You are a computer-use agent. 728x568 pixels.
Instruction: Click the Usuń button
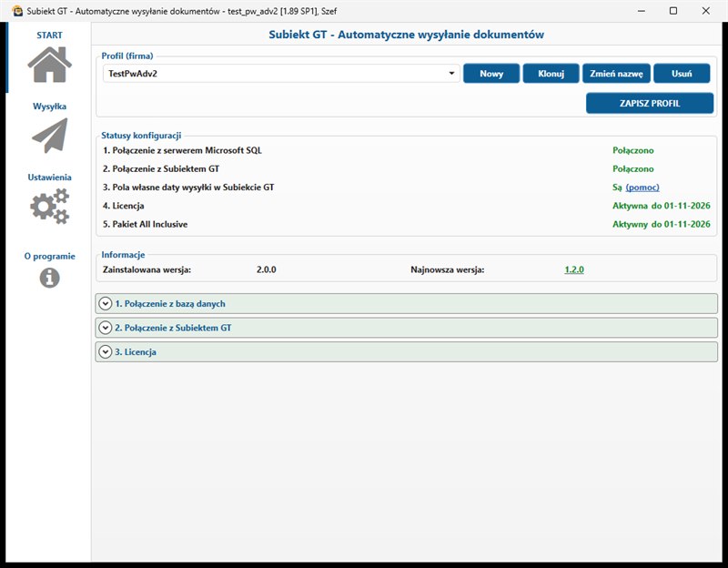point(682,74)
